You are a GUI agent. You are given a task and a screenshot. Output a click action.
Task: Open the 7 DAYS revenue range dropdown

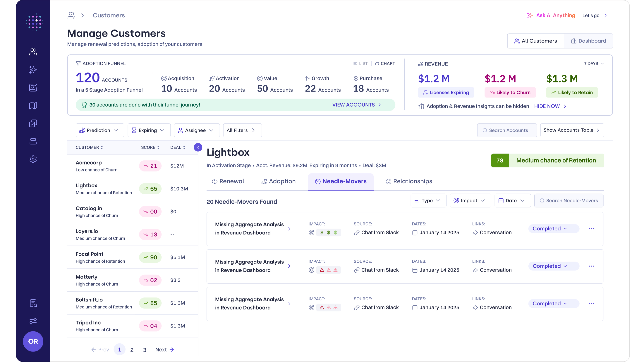pyautogui.click(x=594, y=63)
